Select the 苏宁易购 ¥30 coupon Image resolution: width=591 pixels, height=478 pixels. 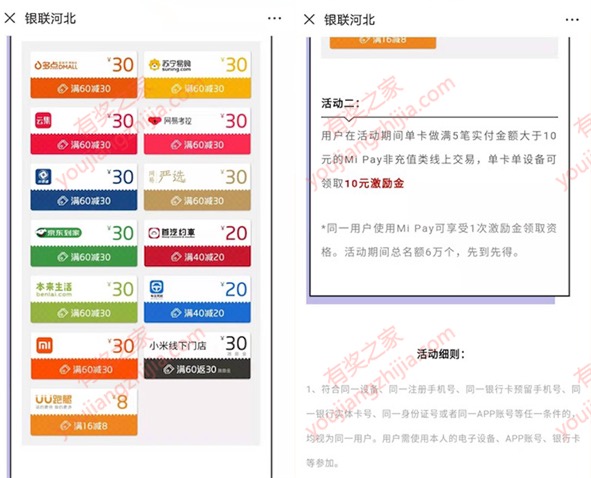197,75
